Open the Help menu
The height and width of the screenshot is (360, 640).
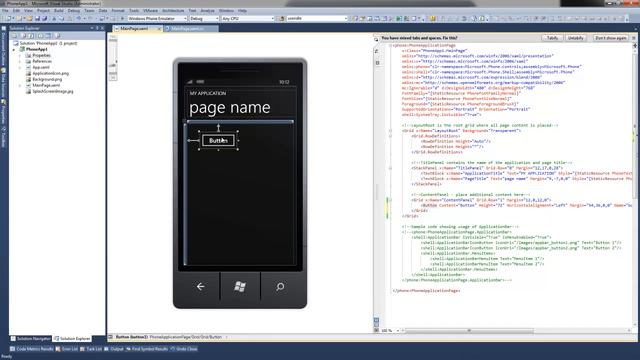click(x=242, y=11)
